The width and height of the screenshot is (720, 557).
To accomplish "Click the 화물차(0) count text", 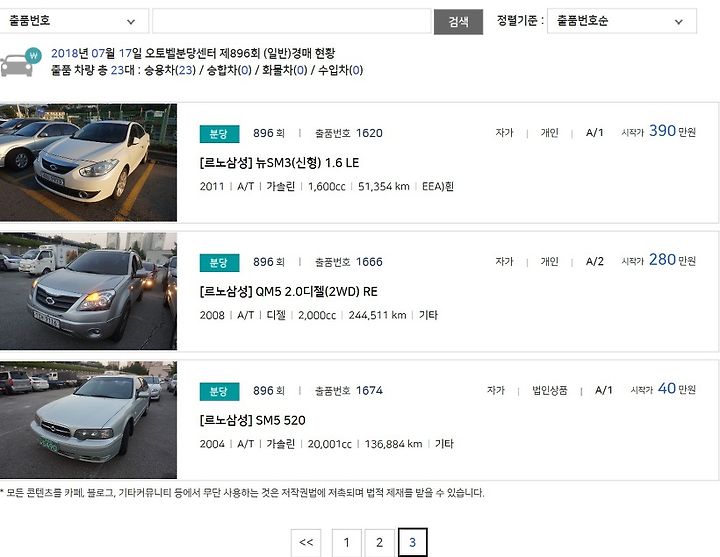I will [x=285, y=70].
